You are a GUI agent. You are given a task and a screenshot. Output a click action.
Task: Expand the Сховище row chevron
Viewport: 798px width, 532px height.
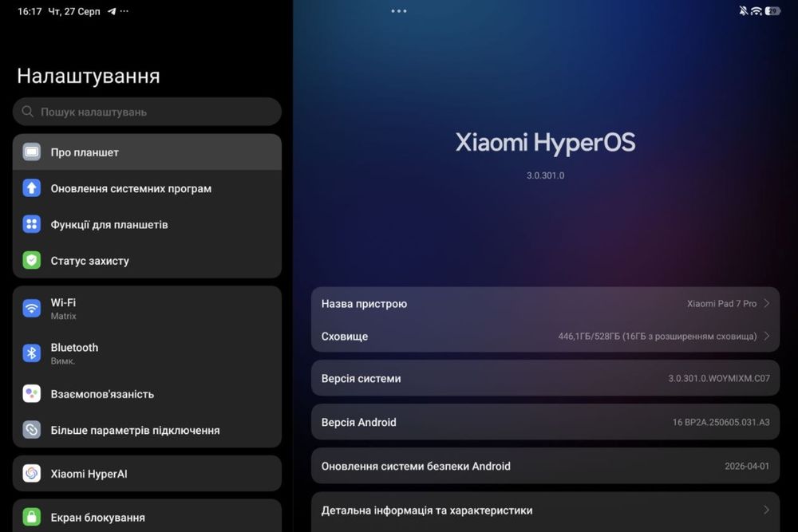click(766, 336)
